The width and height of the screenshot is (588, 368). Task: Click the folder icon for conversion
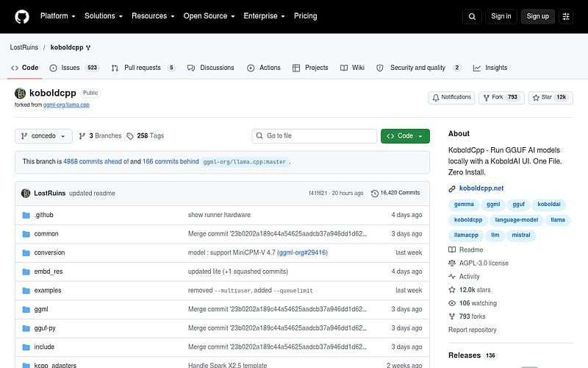[26, 252]
